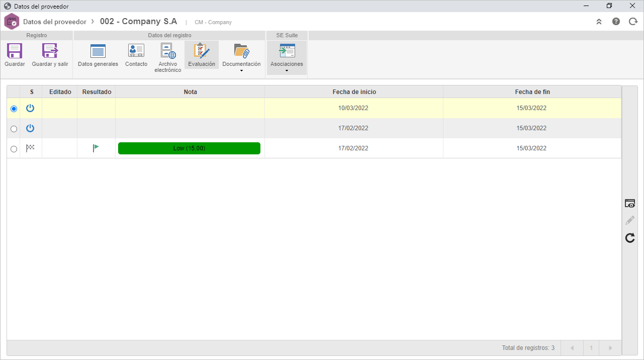Expand the Documentación dropdown arrow

(241, 71)
